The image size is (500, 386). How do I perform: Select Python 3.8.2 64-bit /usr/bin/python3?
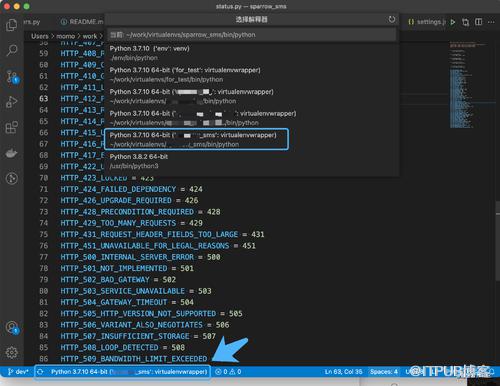point(252,161)
